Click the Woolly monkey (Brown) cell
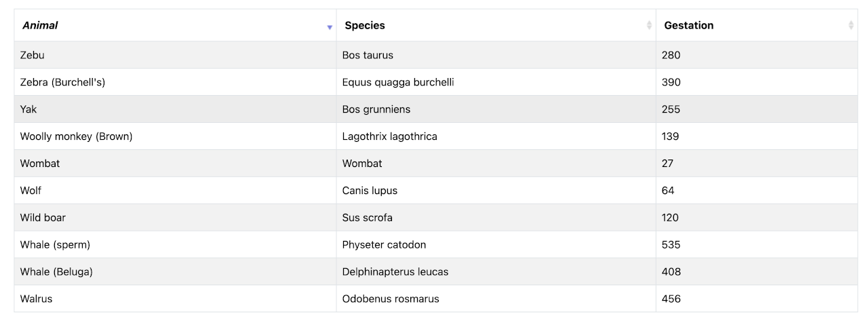Image resolution: width=868 pixels, height=317 pixels. [76, 136]
